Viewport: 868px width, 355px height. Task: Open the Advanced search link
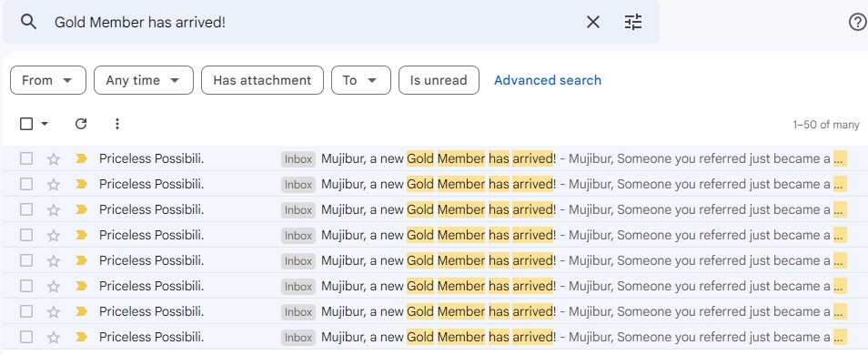[548, 80]
